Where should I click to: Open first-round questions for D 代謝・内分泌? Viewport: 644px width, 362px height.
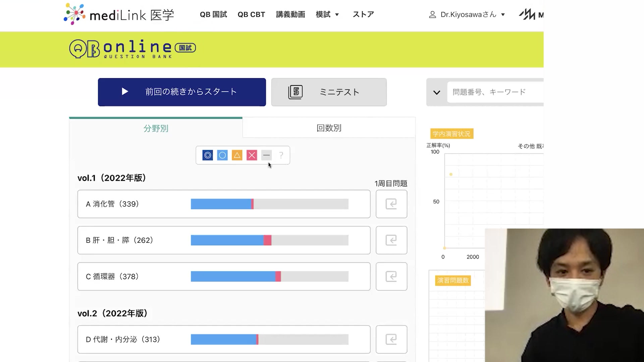[x=391, y=339]
